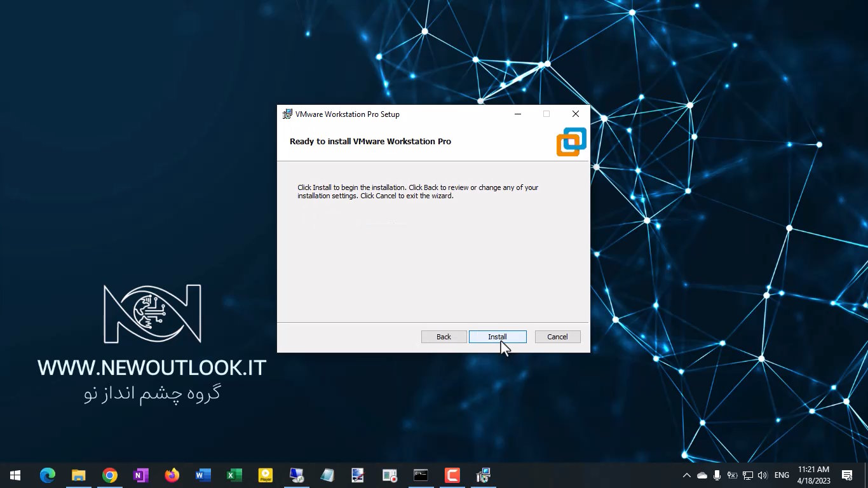This screenshot has width=868, height=488.
Task: Open Command Prompt from taskbar
Action: click(x=421, y=475)
